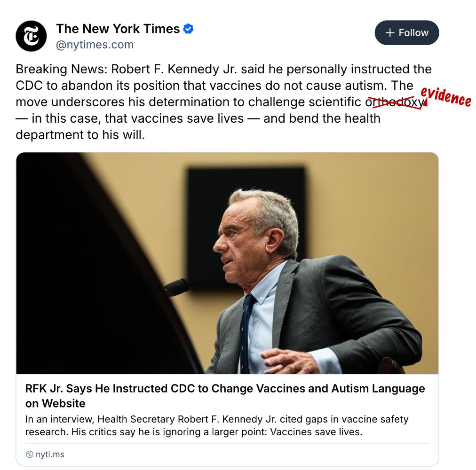The image size is (476, 470).
Task: Click the RFK Jr. hearing photo thumbnail
Action: tap(227, 263)
